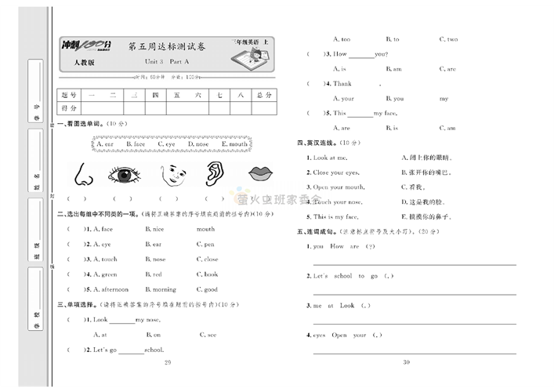Select word option 'B. face' in word box
This screenshot has height=392, width=554.
pos(136,144)
